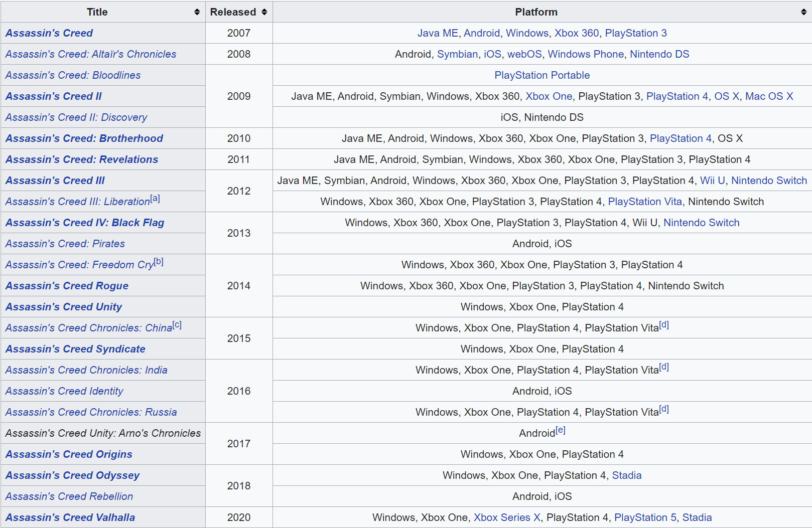Open Assassin's Creed: Revelations link

pyautogui.click(x=82, y=159)
